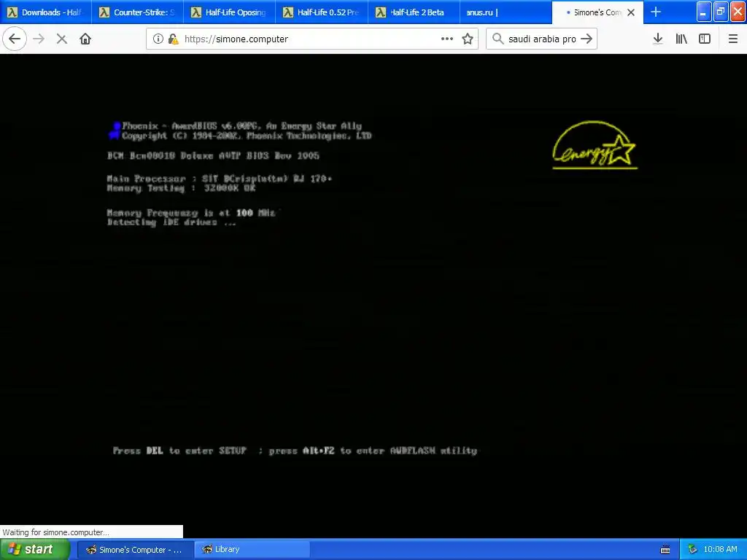Click the system tray icon beside the clock
747x560 pixels.
tap(693, 550)
